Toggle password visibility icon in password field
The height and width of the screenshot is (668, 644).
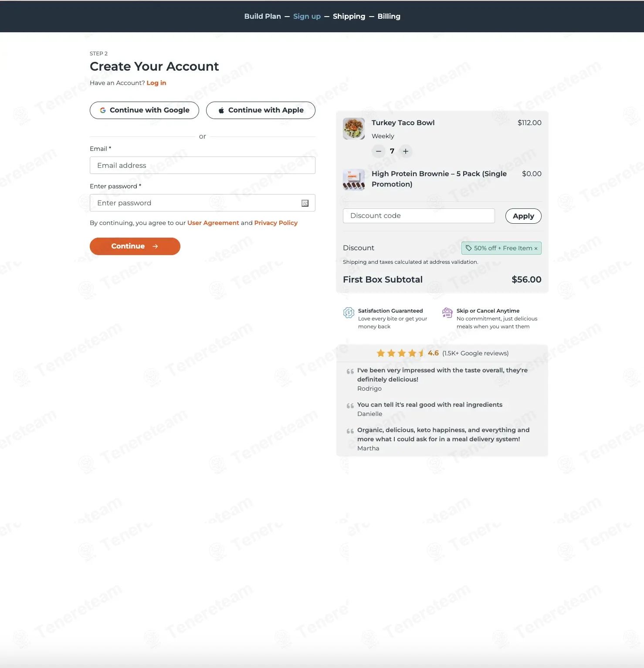pos(305,203)
